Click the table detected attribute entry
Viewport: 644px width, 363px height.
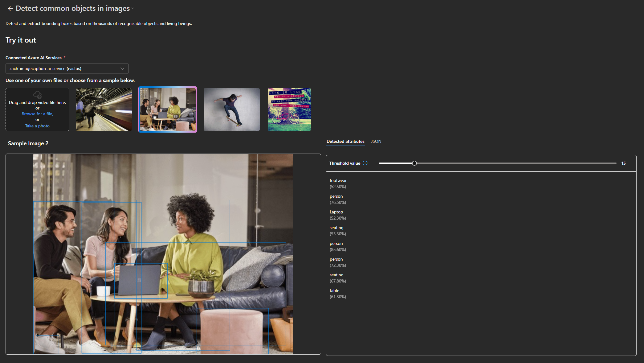click(x=338, y=293)
